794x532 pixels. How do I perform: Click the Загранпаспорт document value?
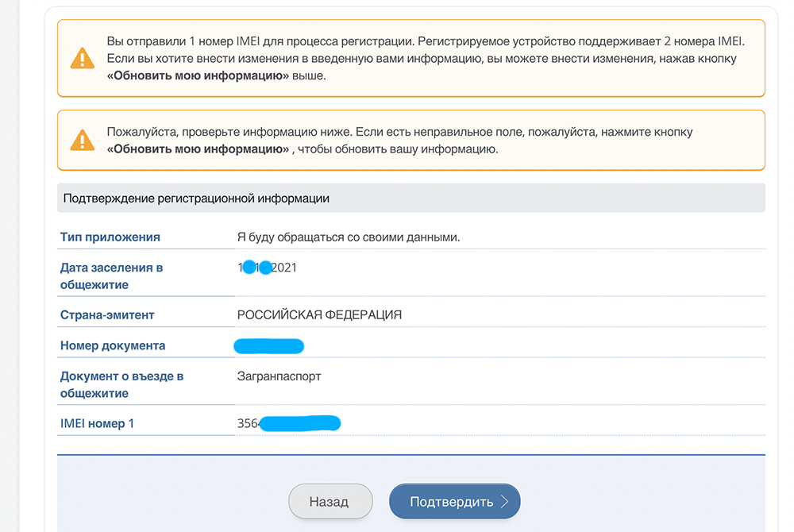[x=279, y=376]
